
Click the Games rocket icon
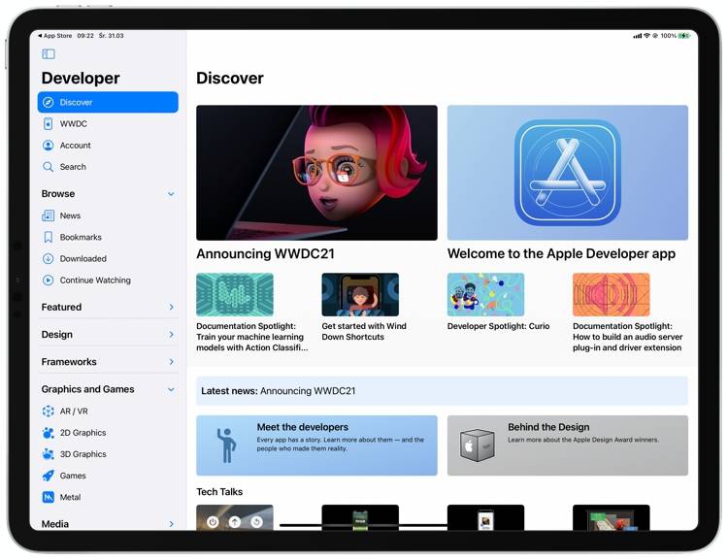coord(48,476)
